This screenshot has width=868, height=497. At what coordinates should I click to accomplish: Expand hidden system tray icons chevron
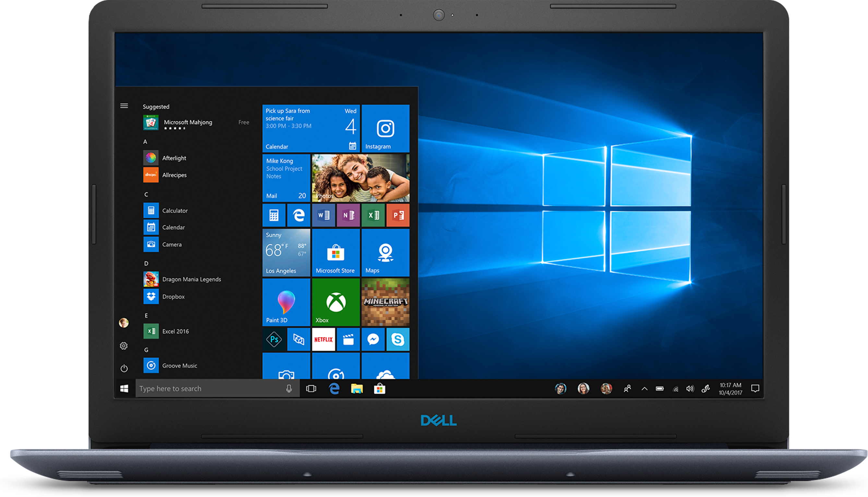click(644, 388)
